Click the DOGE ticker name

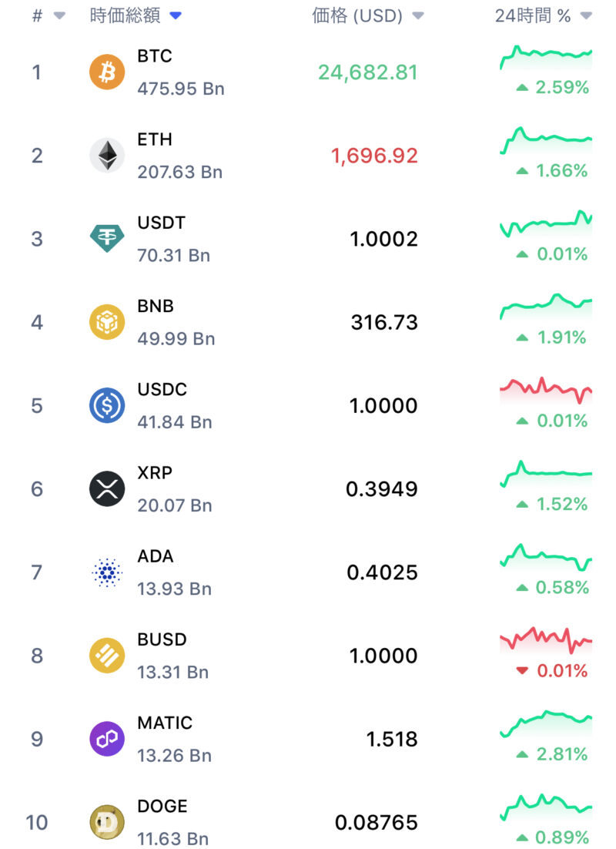point(162,806)
